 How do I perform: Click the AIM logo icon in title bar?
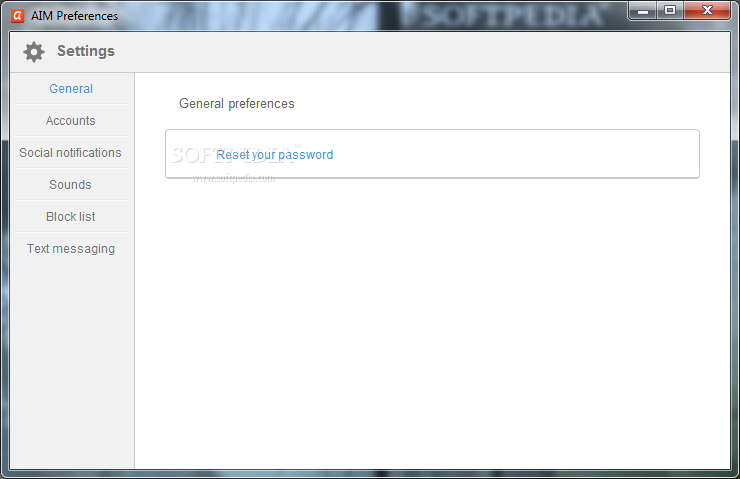click(17, 16)
